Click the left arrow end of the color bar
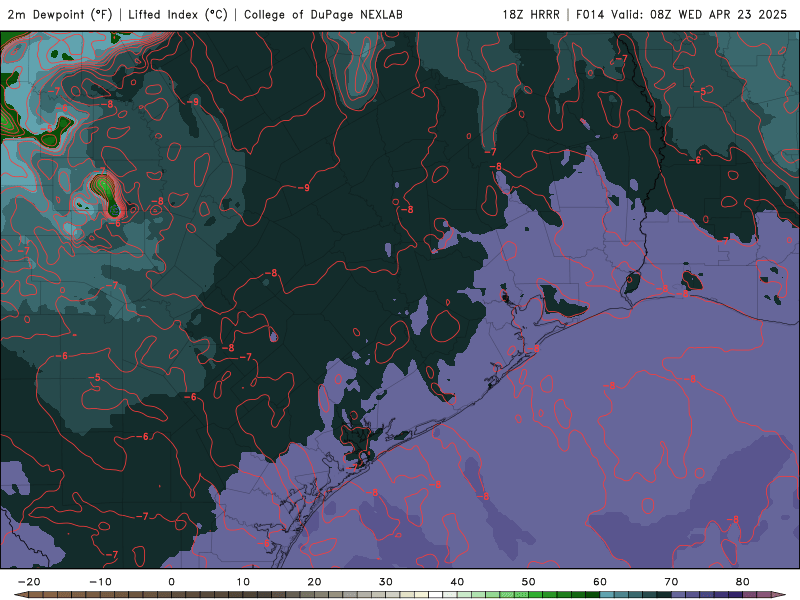This screenshot has width=800, height=600. pyautogui.click(x=21, y=595)
